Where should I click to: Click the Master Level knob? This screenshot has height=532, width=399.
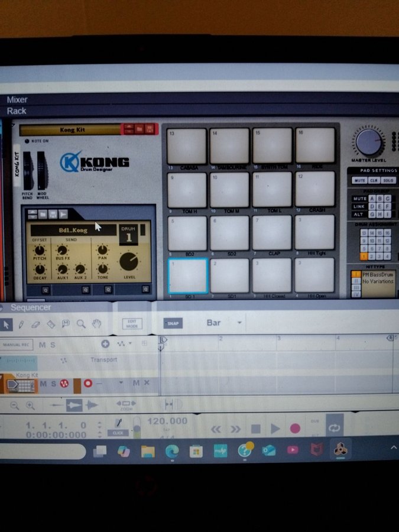pos(369,141)
